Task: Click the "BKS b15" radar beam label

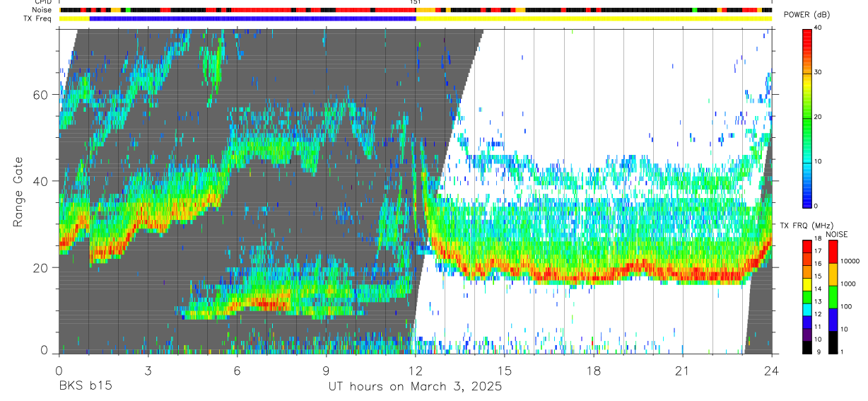Action: tap(85, 387)
